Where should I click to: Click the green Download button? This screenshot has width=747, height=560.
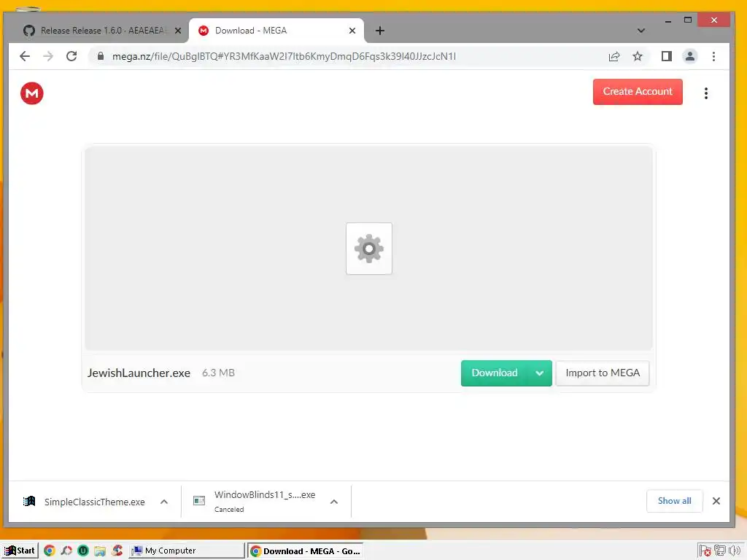(495, 373)
